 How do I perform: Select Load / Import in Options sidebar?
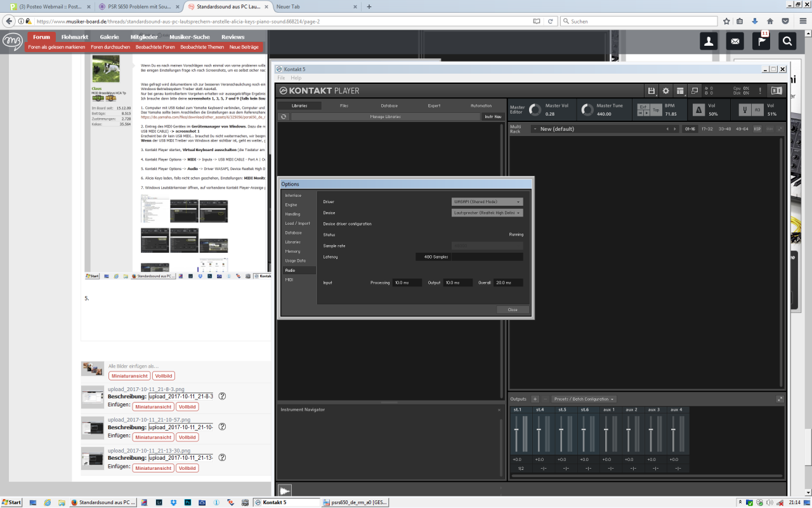(298, 224)
